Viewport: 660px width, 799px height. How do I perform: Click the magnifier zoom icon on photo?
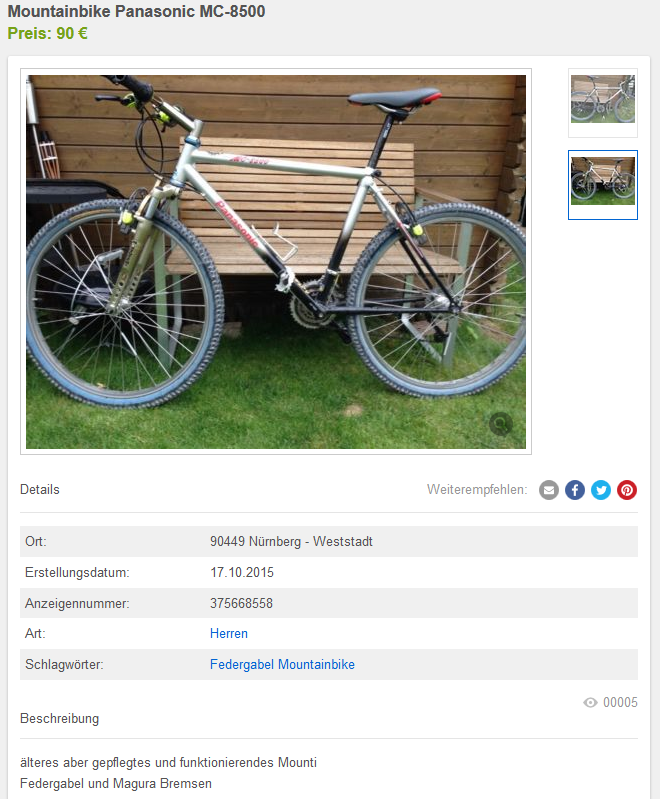501,423
